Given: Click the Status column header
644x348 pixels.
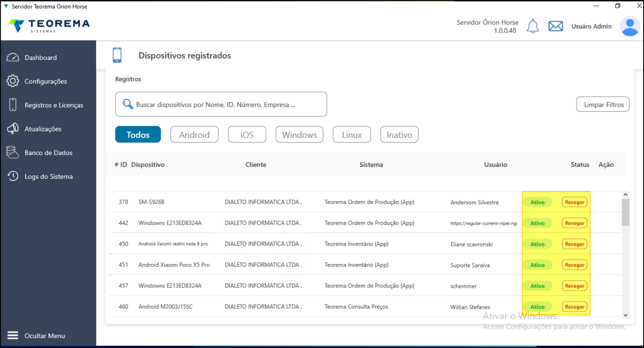Looking at the screenshot, I should click(580, 165).
